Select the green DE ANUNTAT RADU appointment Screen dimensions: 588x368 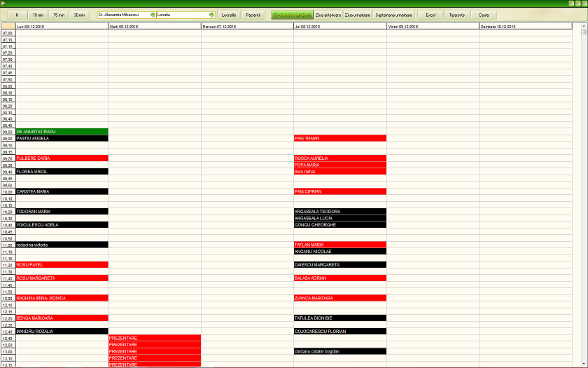coord(62,132)
